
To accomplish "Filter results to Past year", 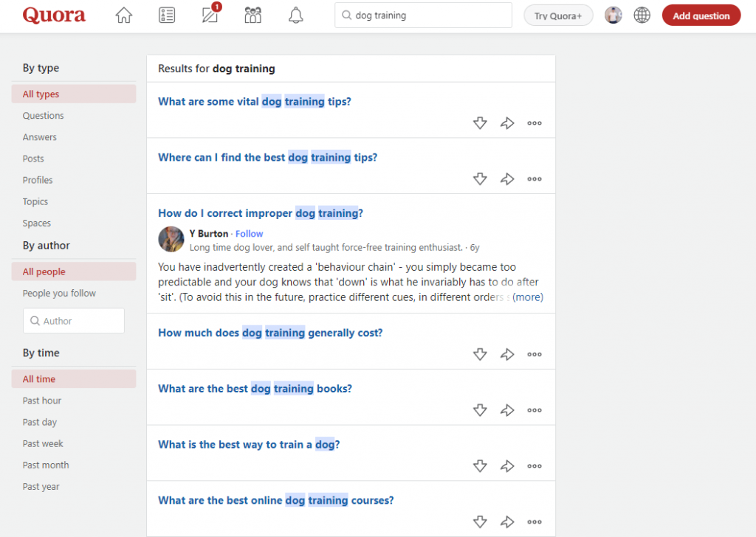I will pyautogui.click(x=41, y=487).
